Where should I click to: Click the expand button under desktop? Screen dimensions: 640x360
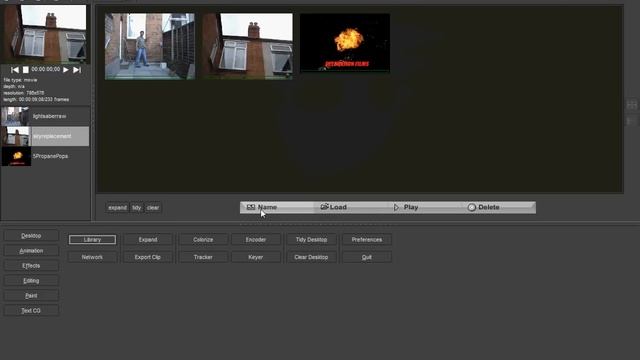click(118, 208)
